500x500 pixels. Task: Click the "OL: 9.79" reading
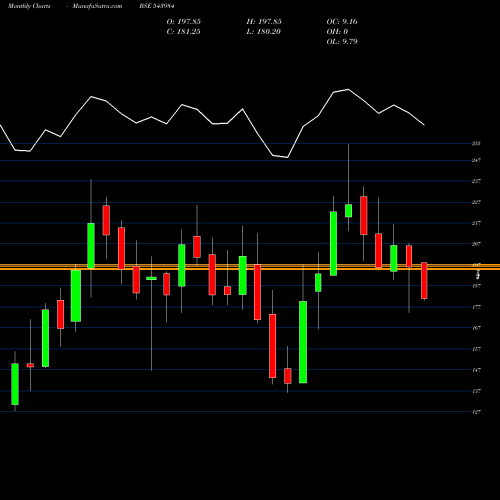(342, 42)
